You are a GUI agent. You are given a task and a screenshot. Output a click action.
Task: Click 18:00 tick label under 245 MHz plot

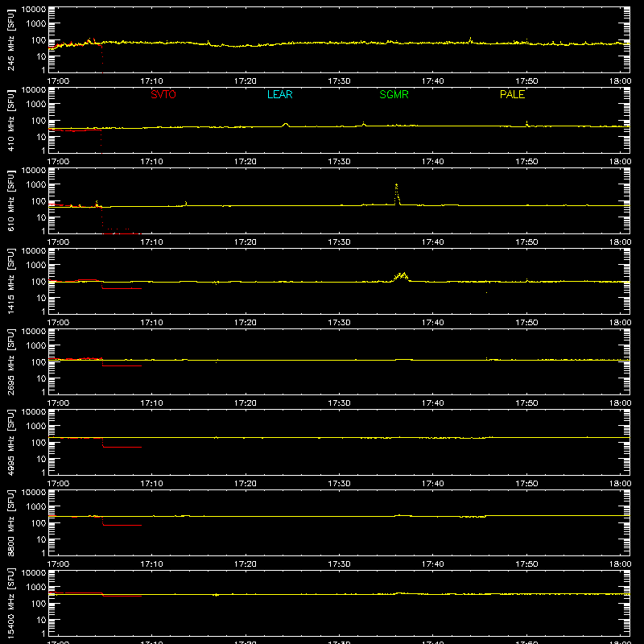620,81
